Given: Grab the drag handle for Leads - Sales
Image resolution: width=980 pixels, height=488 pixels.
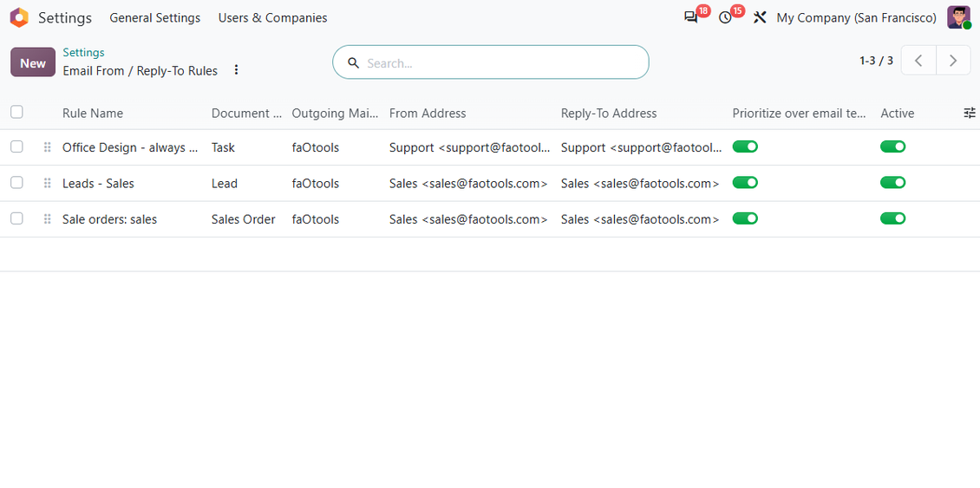Looking at the screenshot, I should coord(47,183).
